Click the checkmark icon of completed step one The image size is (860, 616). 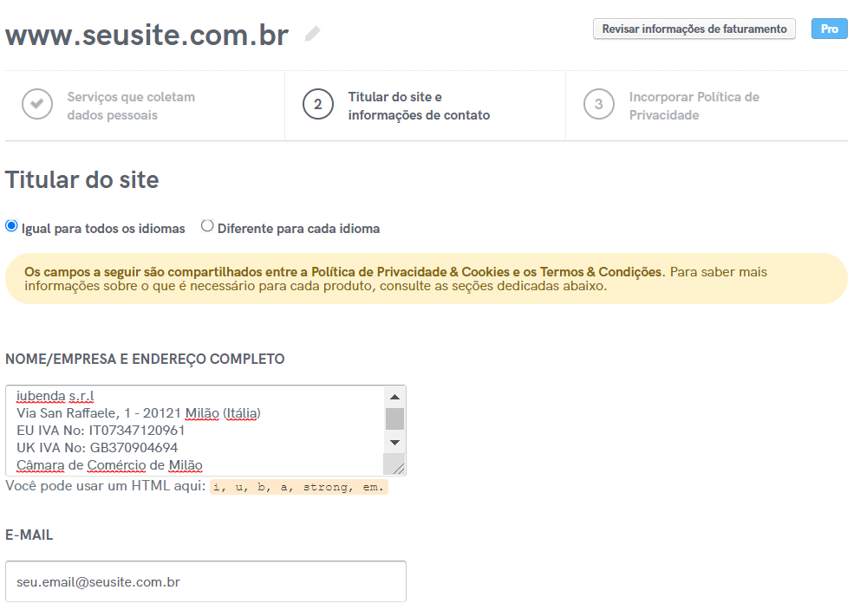(37, 105)
